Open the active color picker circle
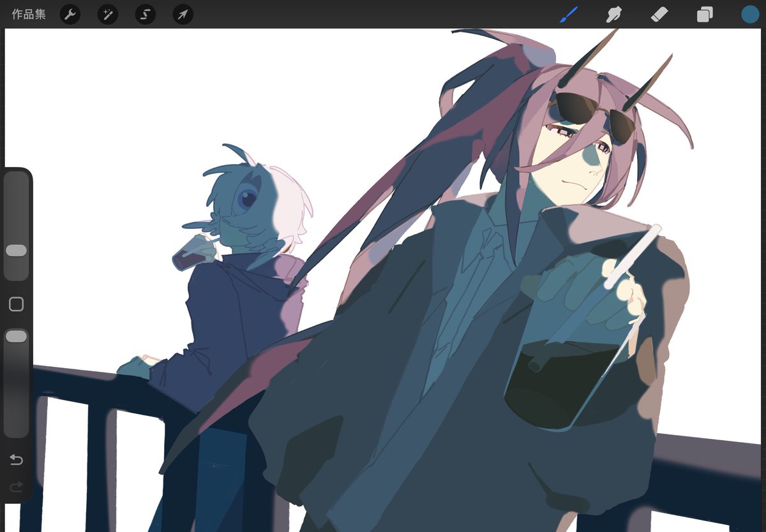Viewport: 766px width, 532px height. [x=750, y=15]
